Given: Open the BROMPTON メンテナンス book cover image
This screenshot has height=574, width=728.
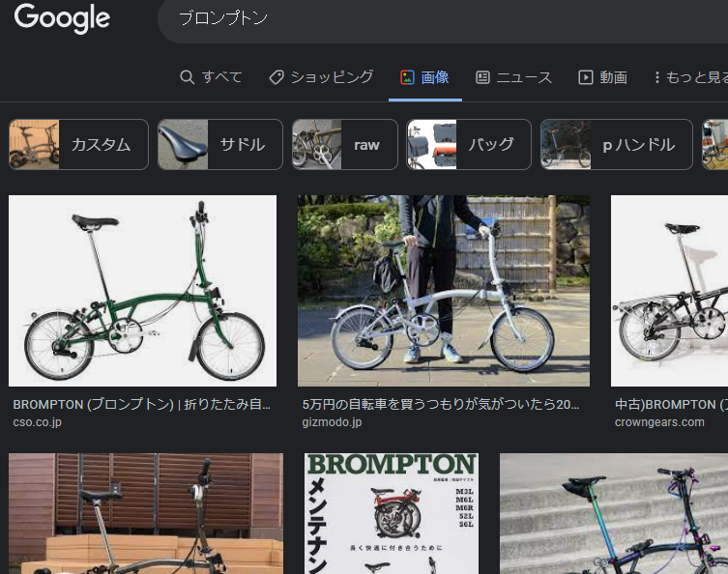Looking at the screenshot, I should tap(392, 514).
